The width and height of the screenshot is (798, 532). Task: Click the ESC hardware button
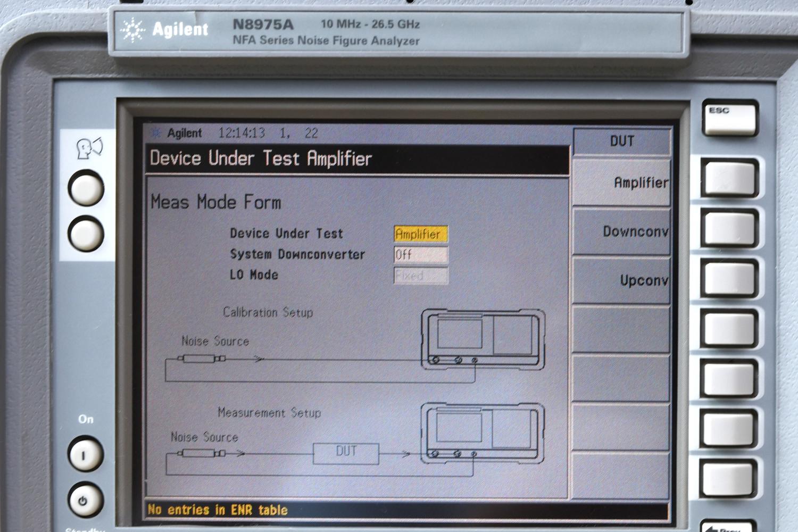pos(729,118)
